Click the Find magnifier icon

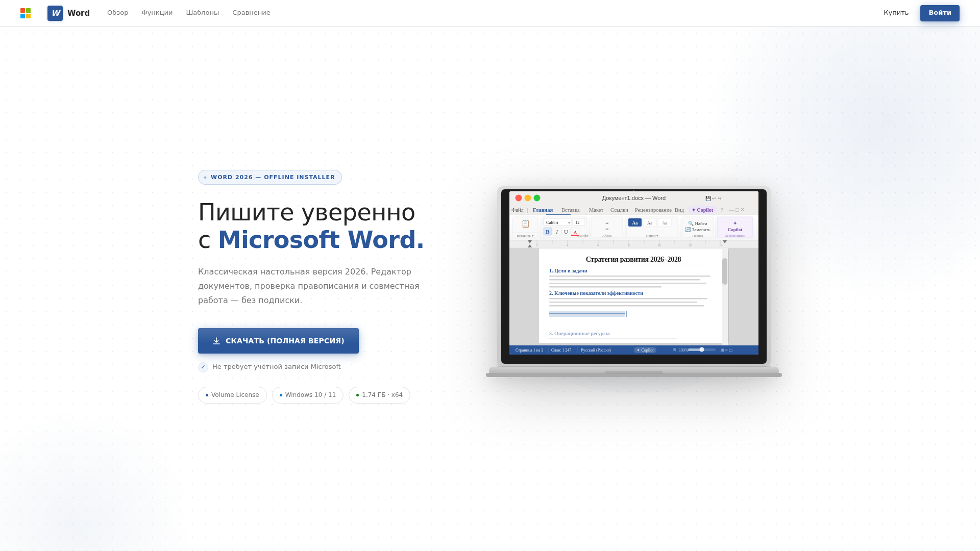(691, 223)
